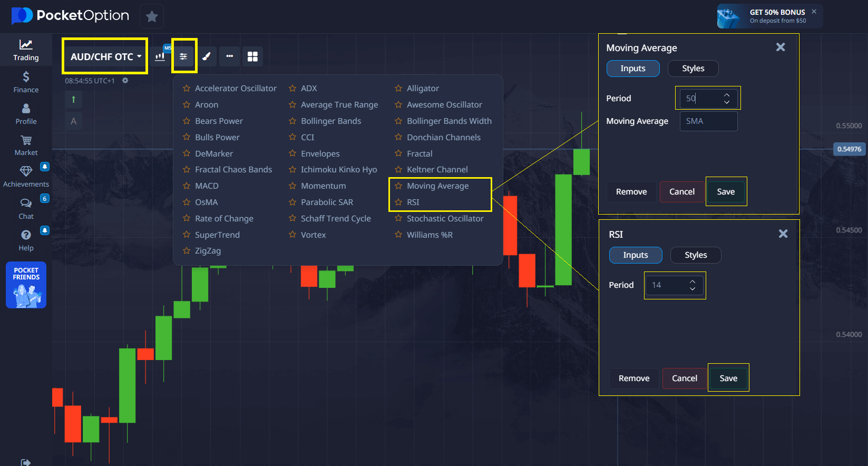Select Keltner Channel indicator
This screenshot has width=868, height=466.
[x=437, y=170]
